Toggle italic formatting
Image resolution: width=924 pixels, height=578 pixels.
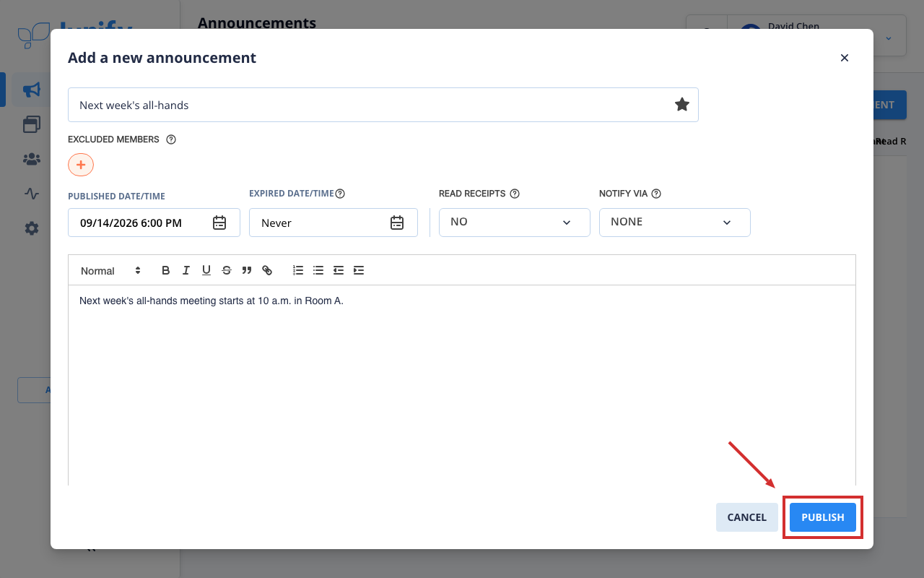(x=186, y=270)
